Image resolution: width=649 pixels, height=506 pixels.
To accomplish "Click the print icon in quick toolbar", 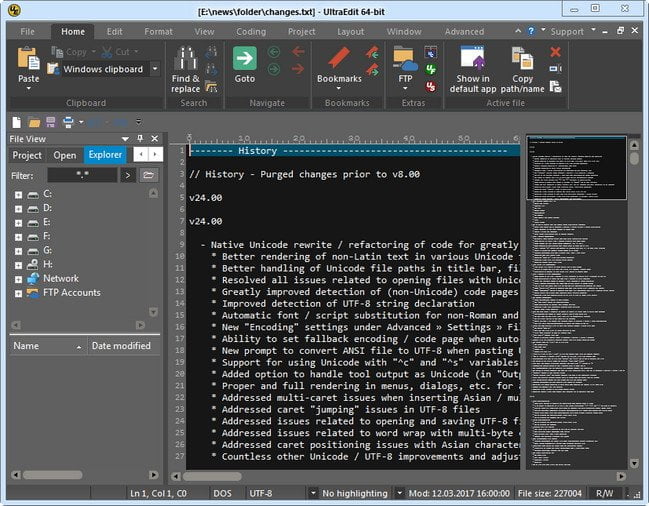I will point(68,122).
